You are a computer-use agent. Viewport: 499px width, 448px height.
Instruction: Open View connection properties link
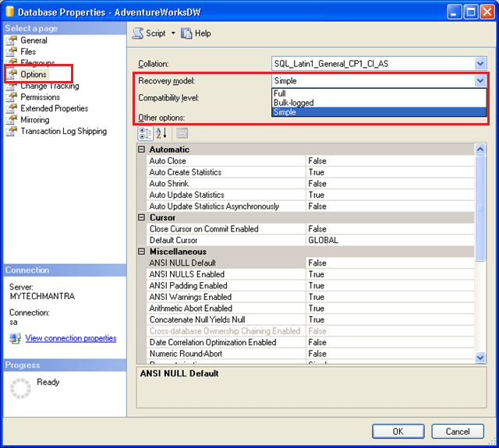coord(71,338)
